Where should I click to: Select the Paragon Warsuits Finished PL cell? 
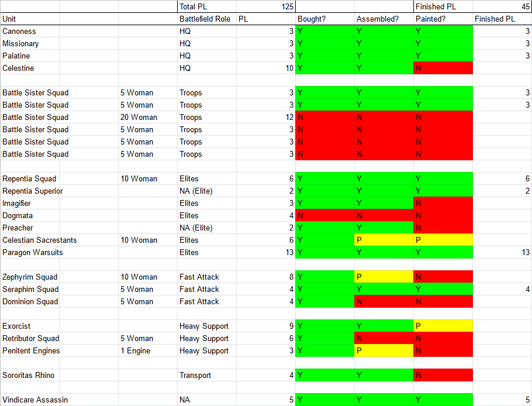tap(502, 252)
